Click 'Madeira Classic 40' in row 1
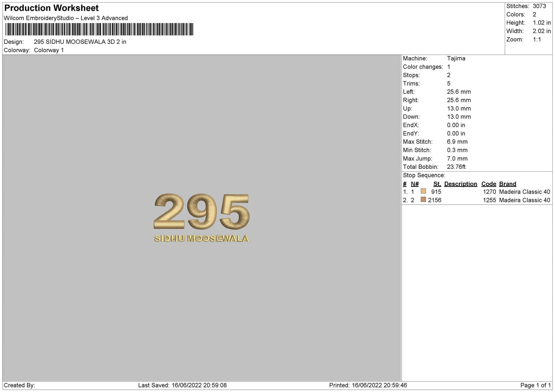The height and width of the screenshot is (392, 555). coord(525,192)
